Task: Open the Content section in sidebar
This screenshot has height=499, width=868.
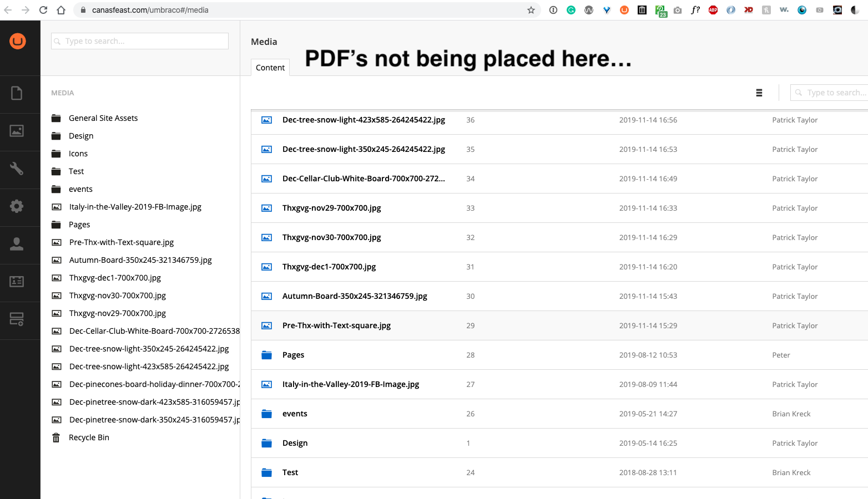Action: tap(17, 93)
